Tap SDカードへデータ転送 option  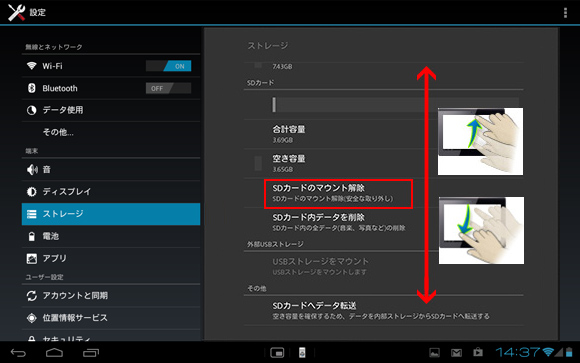tap(384, 310)
